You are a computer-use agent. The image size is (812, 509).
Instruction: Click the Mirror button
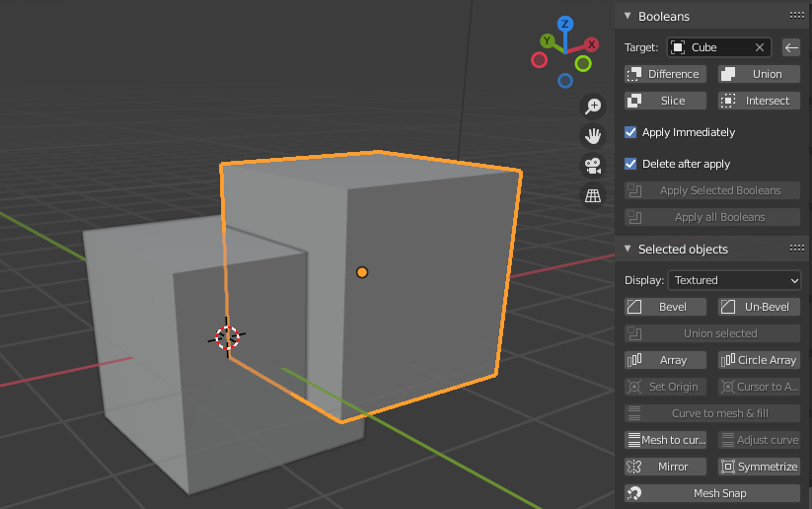[665, 467]
